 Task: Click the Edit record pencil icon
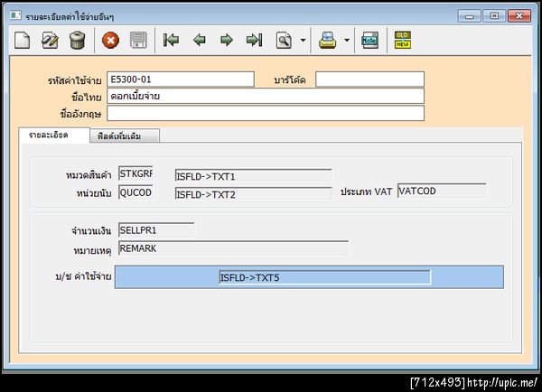50,40
